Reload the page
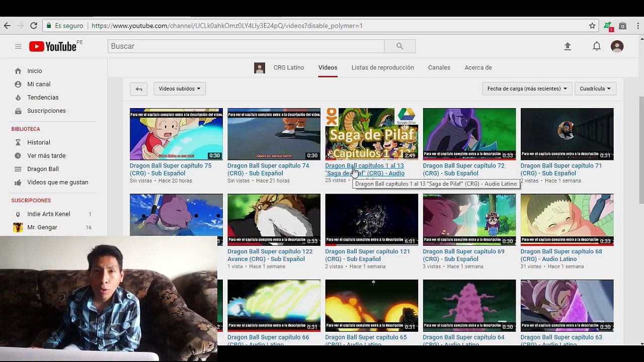 point(34,26)
